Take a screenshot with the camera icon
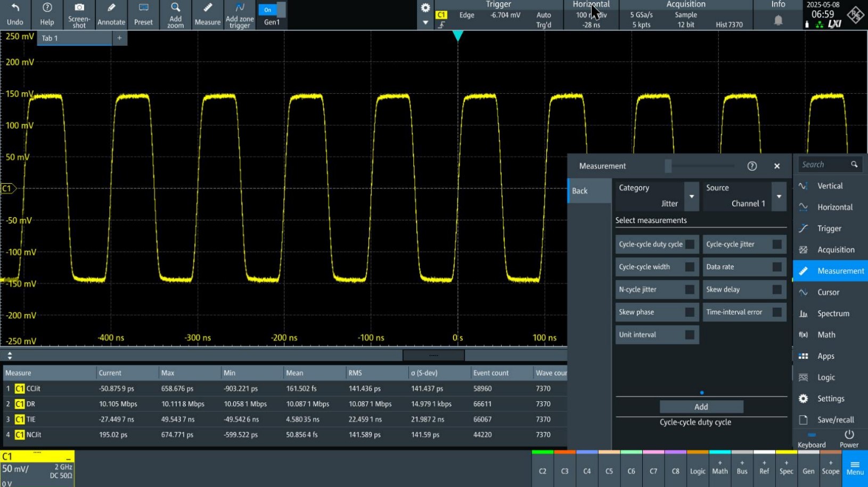Image resolution: width=868 pixels, height=487 pixels. tap(79, 8)
